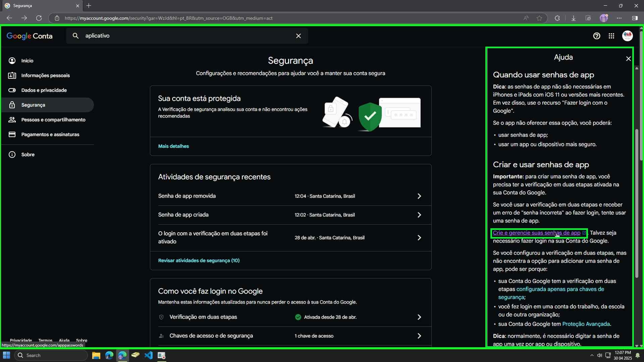The height and width of the screenshot is (362, 644).
Task: Add page to favorites star icon
Action: [539, 18]
